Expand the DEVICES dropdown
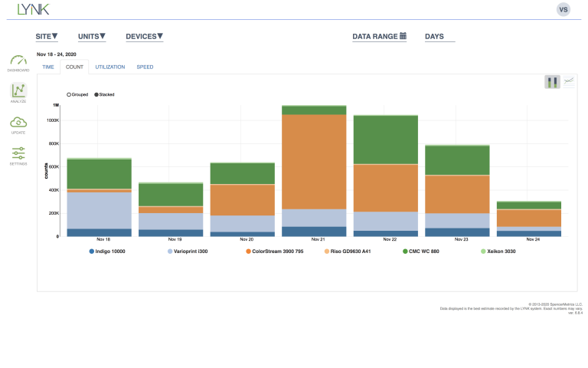Image resolution: width=588 pixels, height=368 pixels. click(145, 37)
